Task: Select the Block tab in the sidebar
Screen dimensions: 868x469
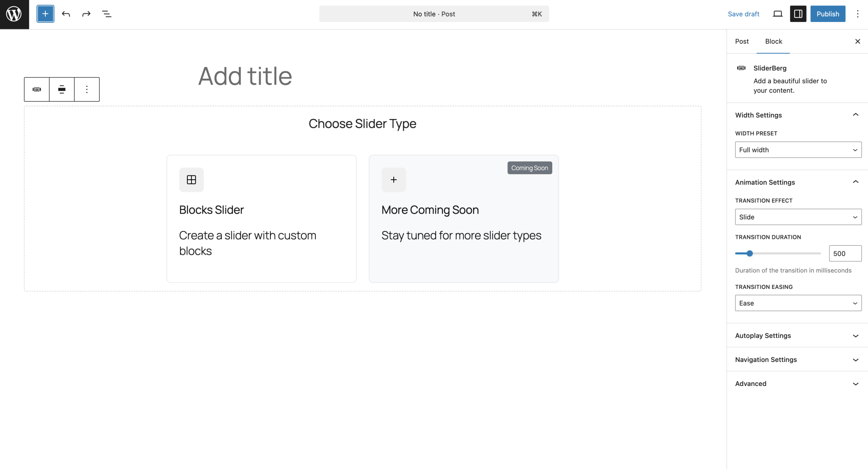Action: pyautogui.click(x=773, y=41)
